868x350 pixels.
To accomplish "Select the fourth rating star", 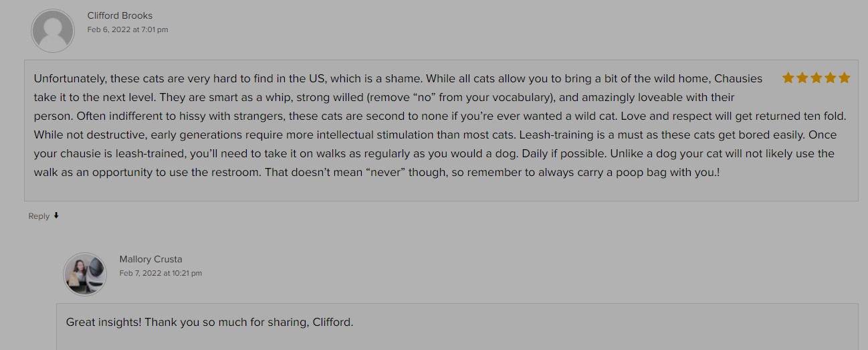I will coord(830,78).
